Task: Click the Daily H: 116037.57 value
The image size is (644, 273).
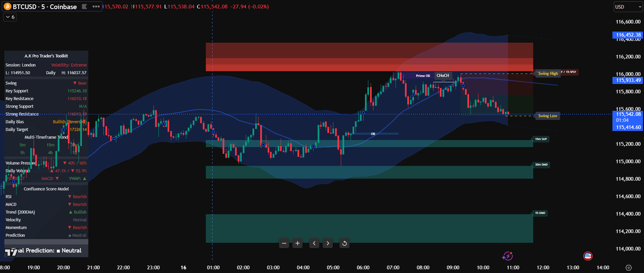Action: [74, 73]
